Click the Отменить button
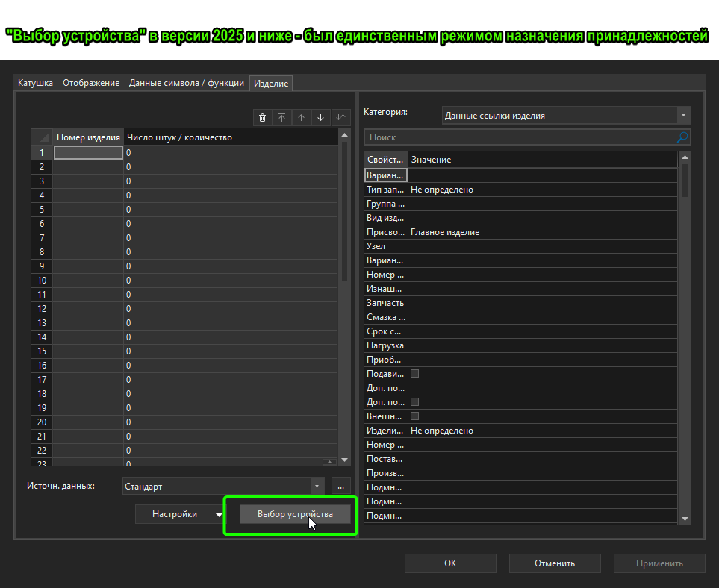The height and width of the screenshot is (588, 719). pos(555,563)
